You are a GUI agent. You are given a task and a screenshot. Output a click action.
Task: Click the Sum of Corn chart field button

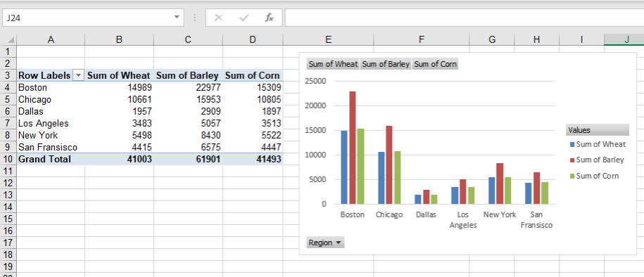tap(436, 64)
